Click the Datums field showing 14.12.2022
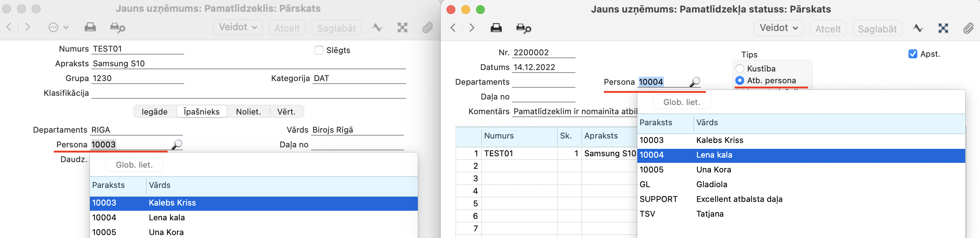The height and width of the screenshot is (238, 980). 543,67
